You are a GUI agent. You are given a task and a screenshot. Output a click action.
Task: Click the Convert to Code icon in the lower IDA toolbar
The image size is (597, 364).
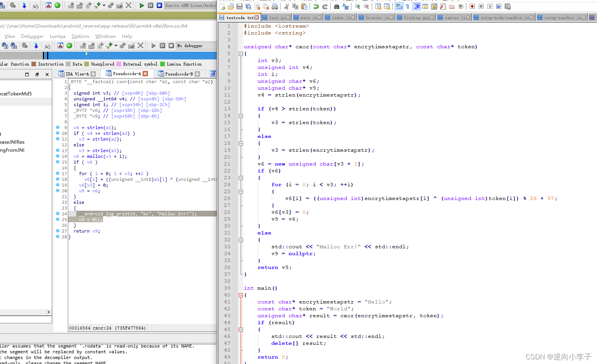(x=83, y=46)
